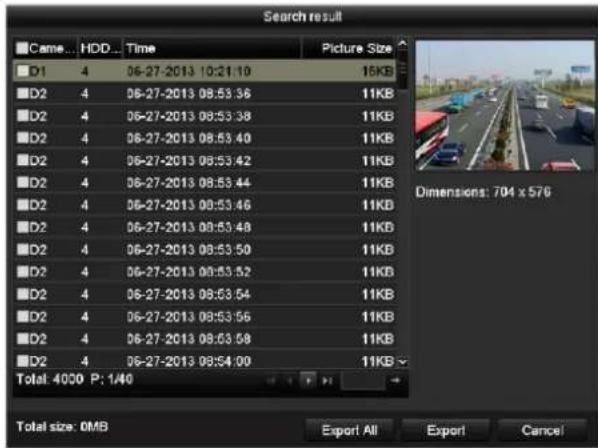598x448 pixels.
Task: Select the 06-27-2013 08:53:54 entry
Action: point(204,294)
